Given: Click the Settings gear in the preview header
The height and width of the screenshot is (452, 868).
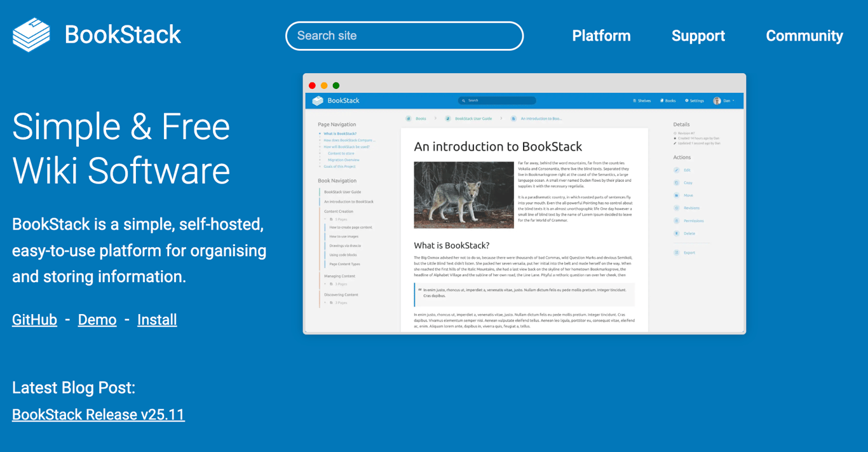Looking at the screenshot, I should [686, 100].
